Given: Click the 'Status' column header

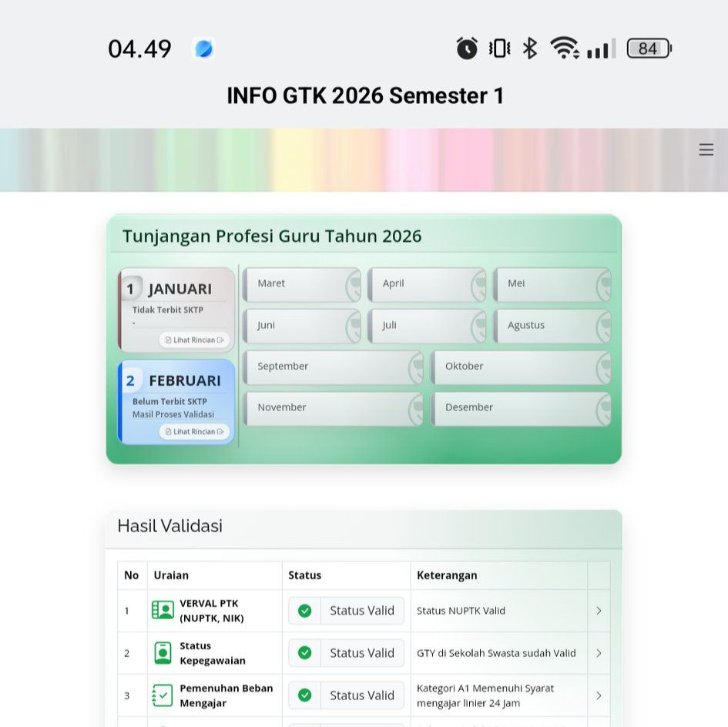Looking at the screenshot, I should tap(304, 575).
